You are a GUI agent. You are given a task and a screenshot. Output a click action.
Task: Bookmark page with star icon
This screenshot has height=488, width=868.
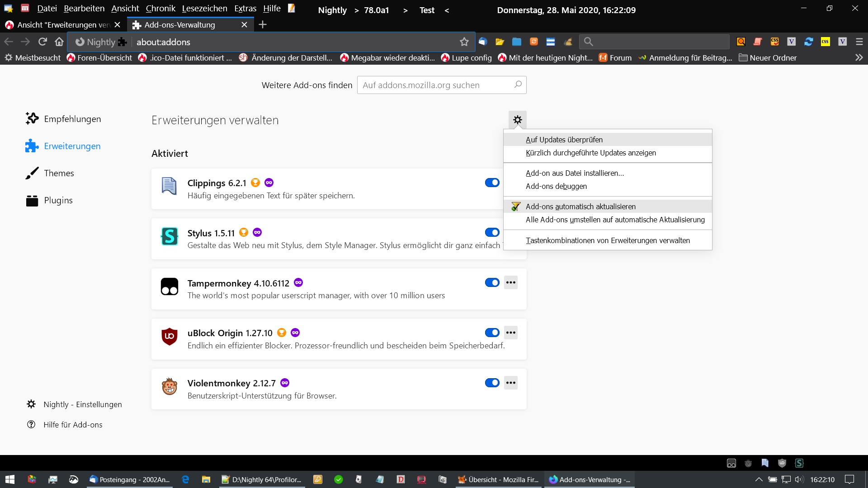[x=464, y=42]
